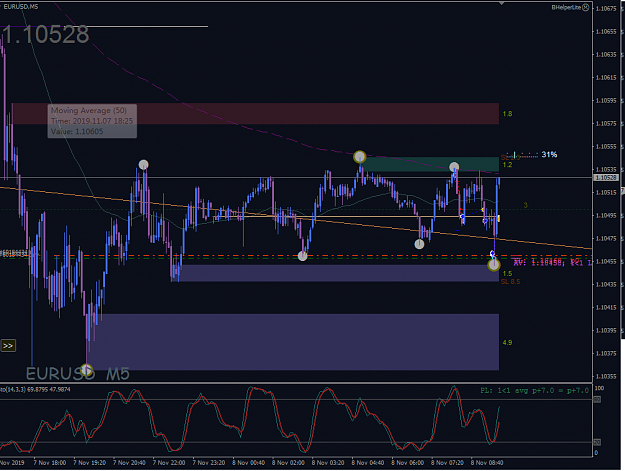
Task: Click the 1.10595 price axis label
Action: (606, 100)
